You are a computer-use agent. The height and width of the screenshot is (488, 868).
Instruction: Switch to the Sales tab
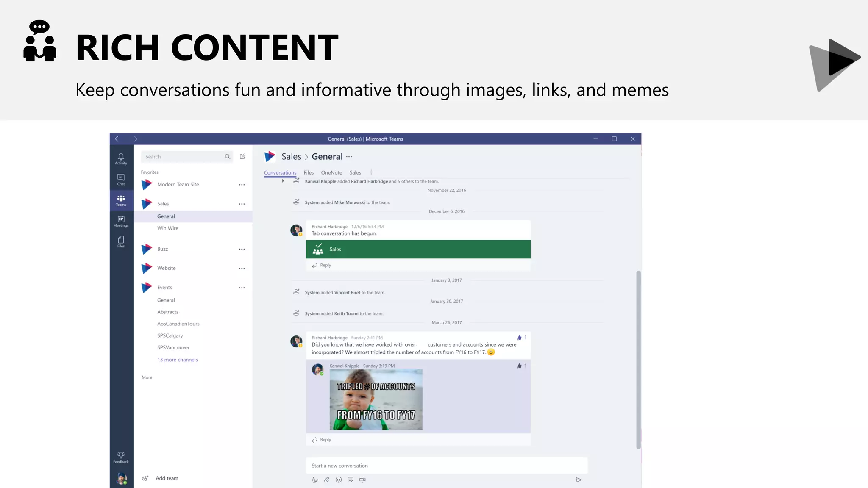pyautogui.click(x=355, y=173)
